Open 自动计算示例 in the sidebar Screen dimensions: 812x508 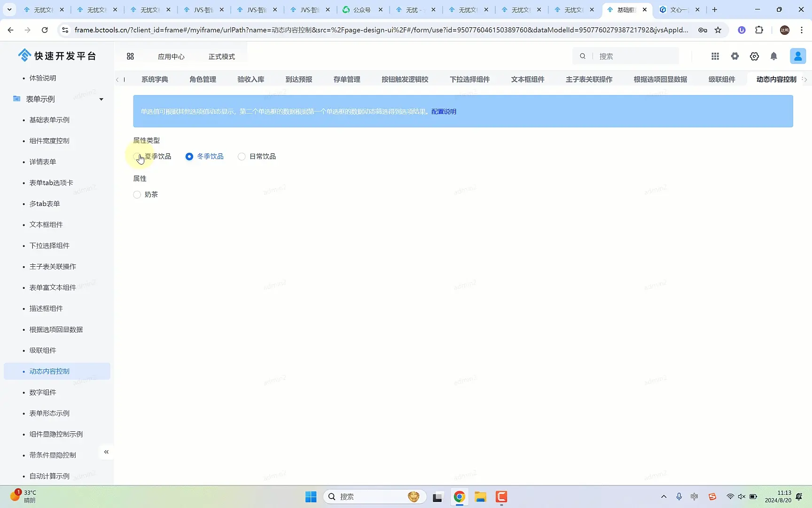49,476
